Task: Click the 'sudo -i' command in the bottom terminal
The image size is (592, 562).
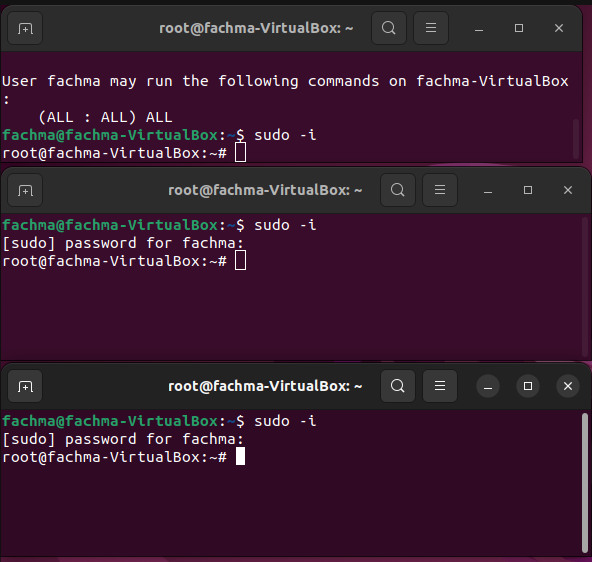Action: click(285, 421)
